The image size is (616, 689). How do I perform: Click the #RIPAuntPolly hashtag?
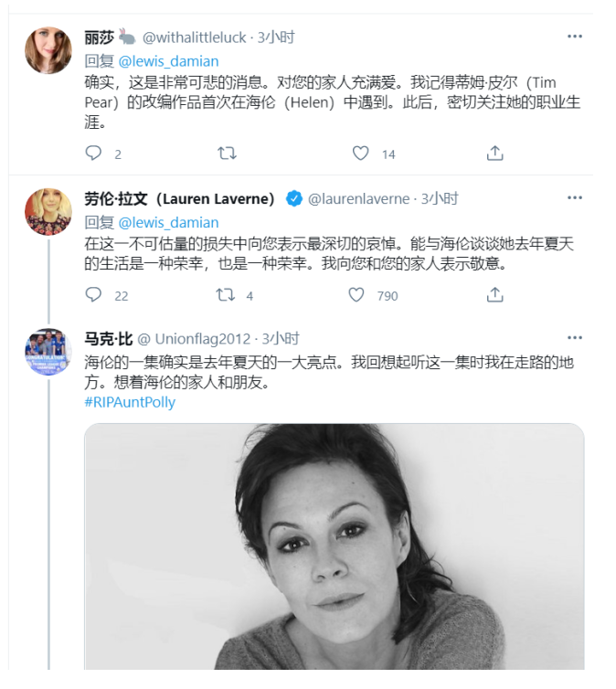point(130,402)
